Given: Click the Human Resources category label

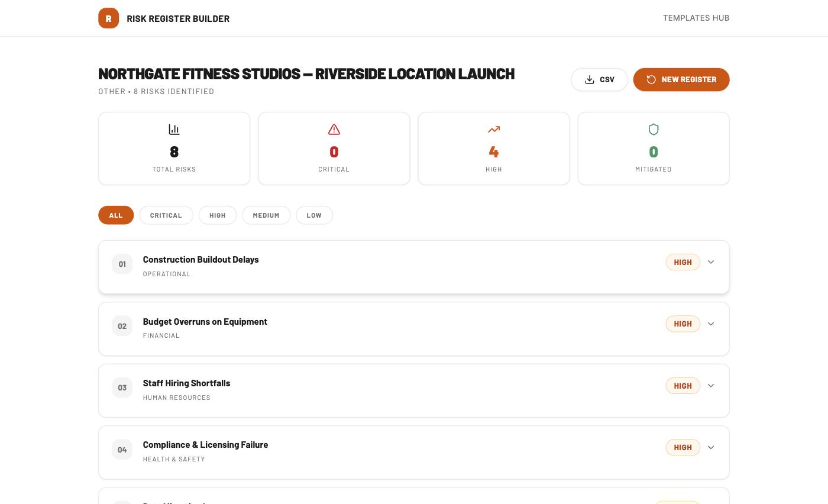Looking at the screenshot, I should tap(177, 398).
